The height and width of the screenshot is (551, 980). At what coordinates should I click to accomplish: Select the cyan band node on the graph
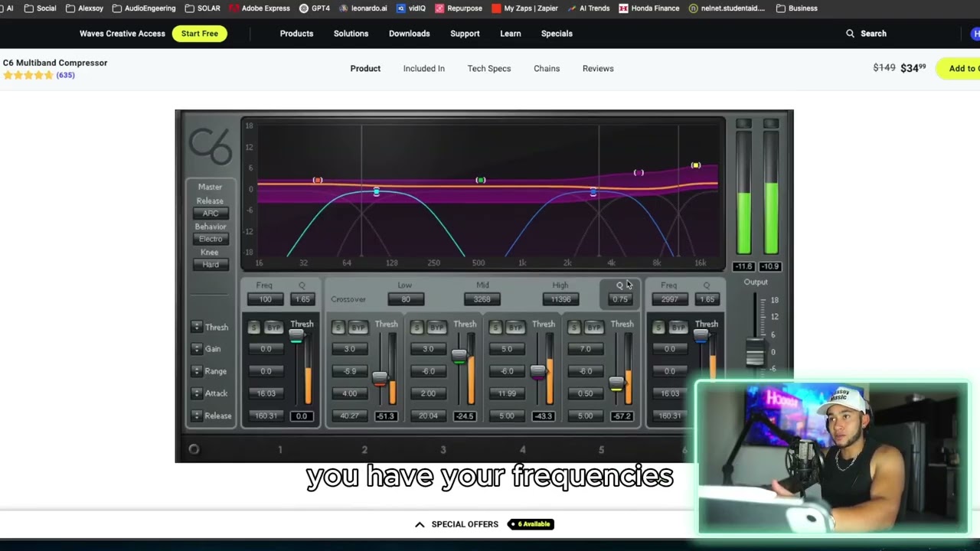[x=376, y=191]
